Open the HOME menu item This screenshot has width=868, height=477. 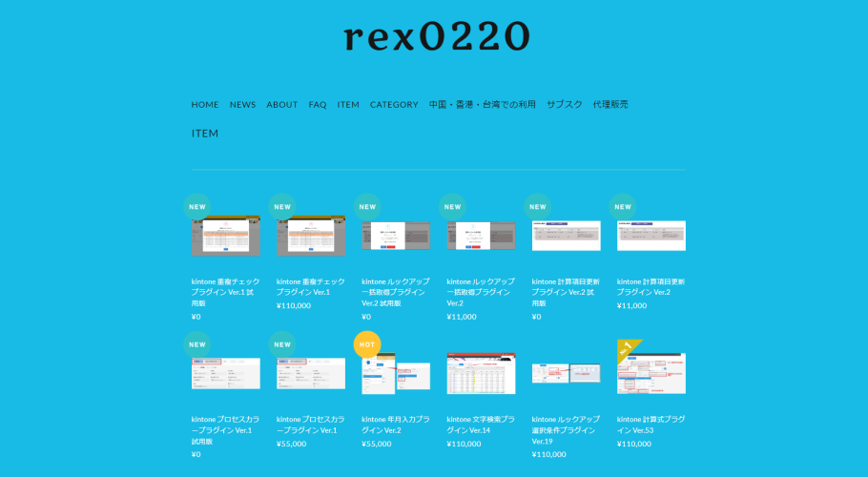[x=205, y=105]
